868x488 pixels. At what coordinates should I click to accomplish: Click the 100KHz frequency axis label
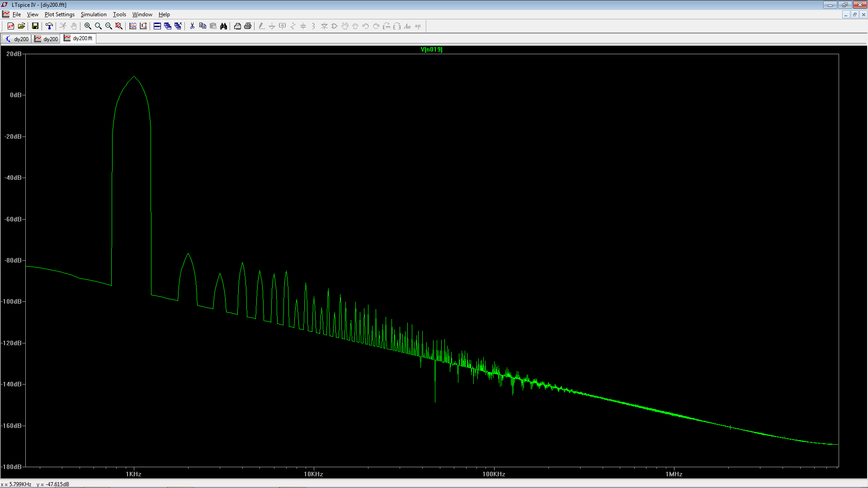point(494,474)
